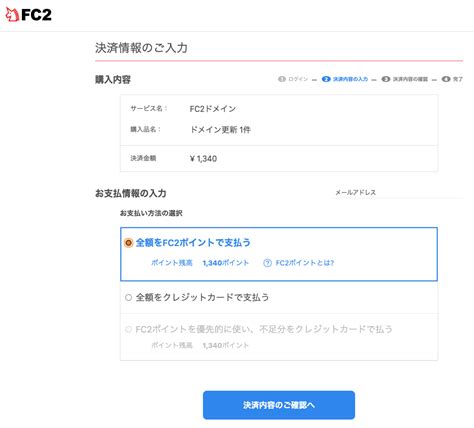Click the blue 1,340ポイント balance text
This screenshot has width=474, height=428.
[x=226, y=263]
